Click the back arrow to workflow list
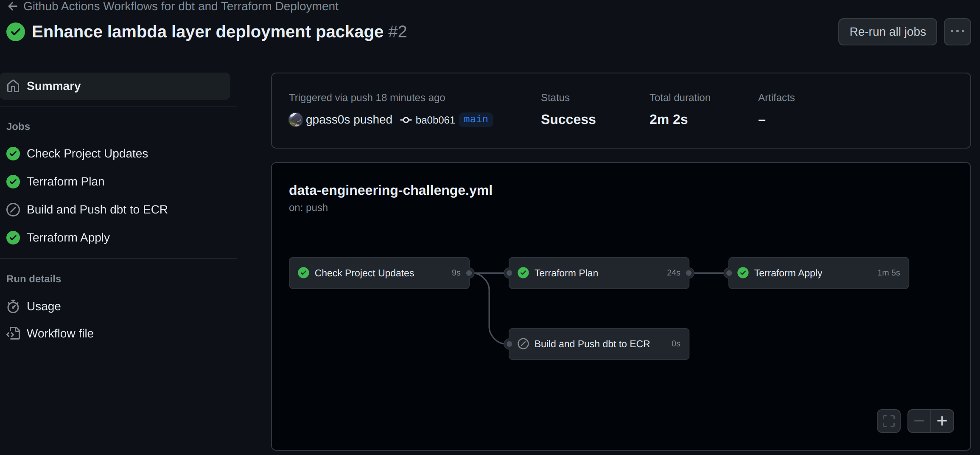 point(13,6)
